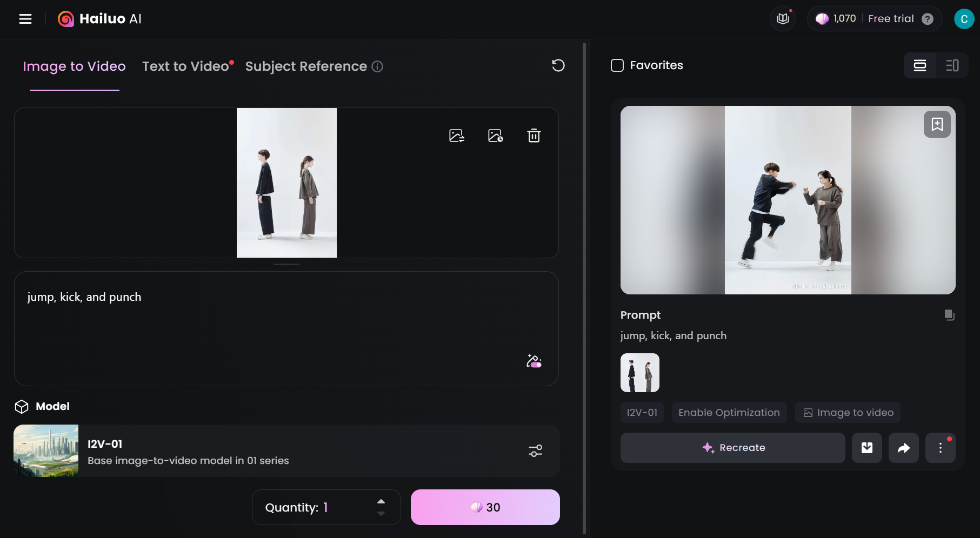
Task: Open the more options menu
Action: coord(940,448)
